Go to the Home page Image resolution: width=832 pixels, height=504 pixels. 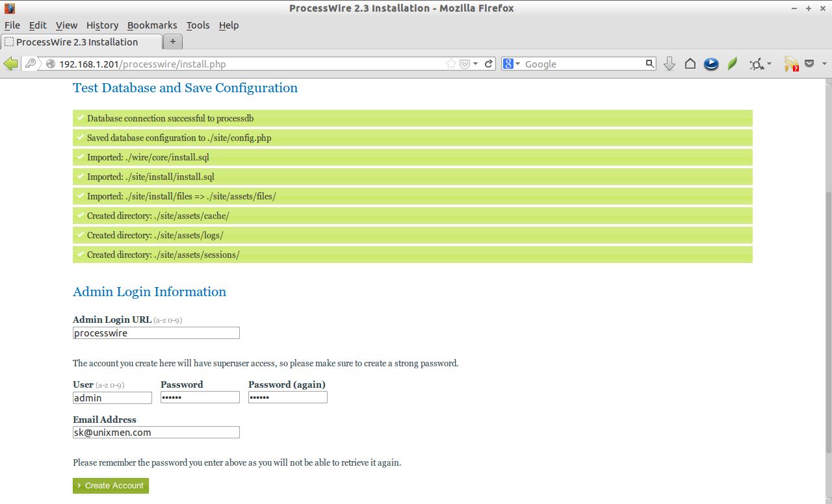point(690,64)
